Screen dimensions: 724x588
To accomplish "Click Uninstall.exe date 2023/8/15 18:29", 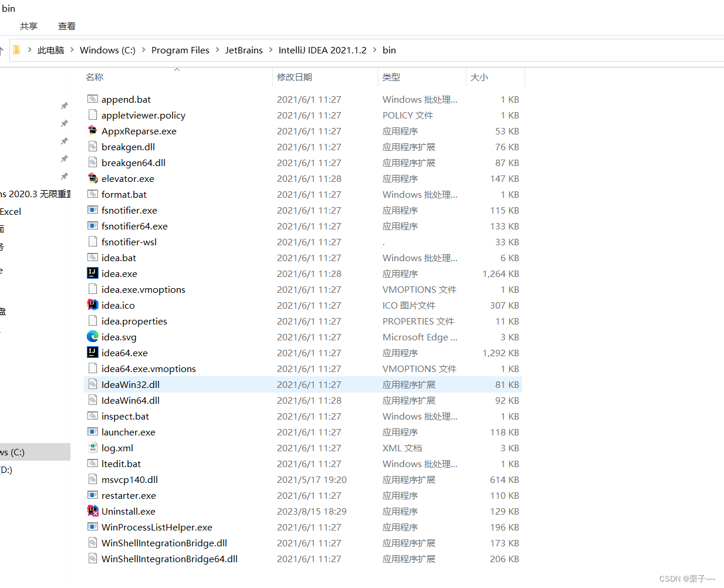I will (x=312, y=511).
